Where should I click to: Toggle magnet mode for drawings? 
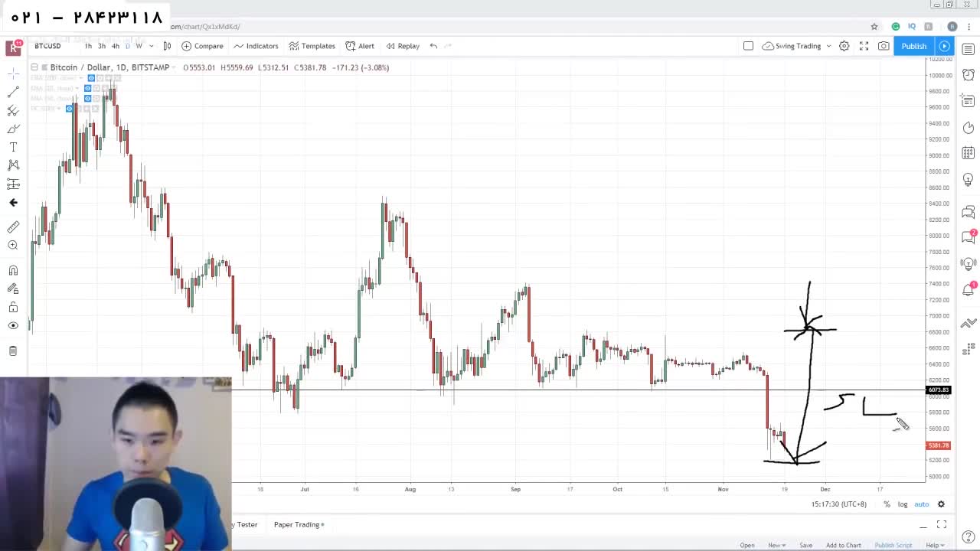13,270
